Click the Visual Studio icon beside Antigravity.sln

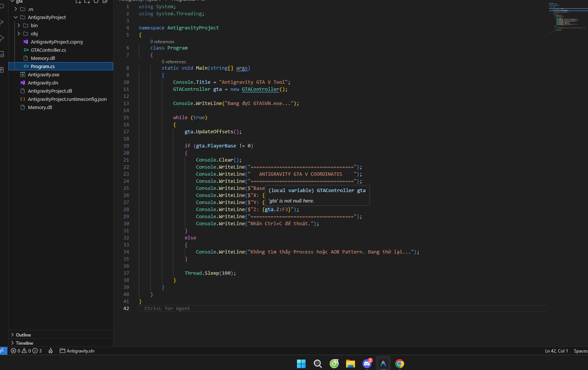[x=23, y=83]
